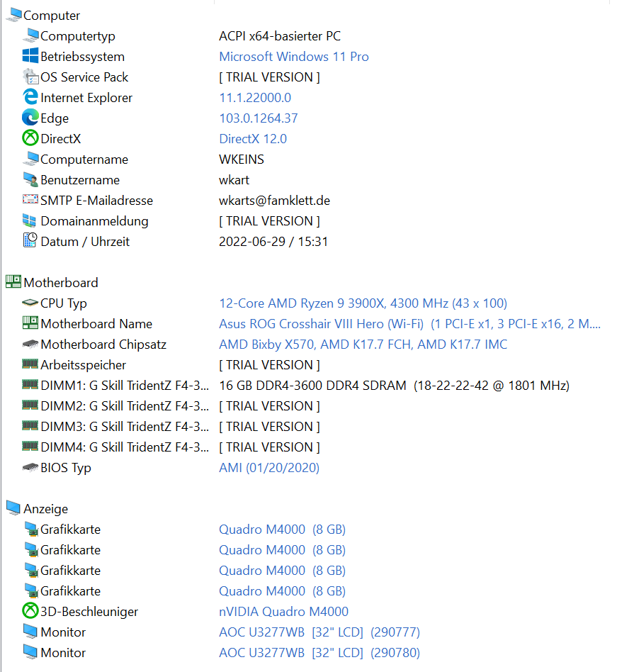Open the AOC U3277WB monitor link ending 290780

point(319,653)
